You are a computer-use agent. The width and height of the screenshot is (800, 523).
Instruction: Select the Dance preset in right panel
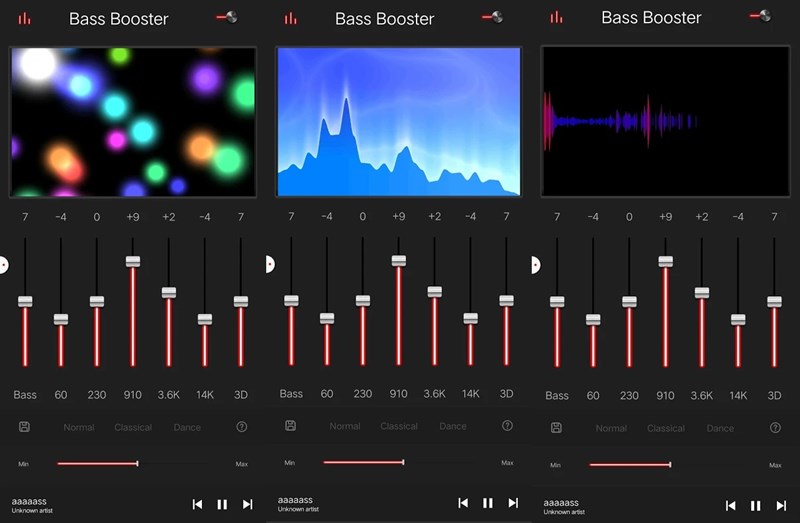[720, 428]
